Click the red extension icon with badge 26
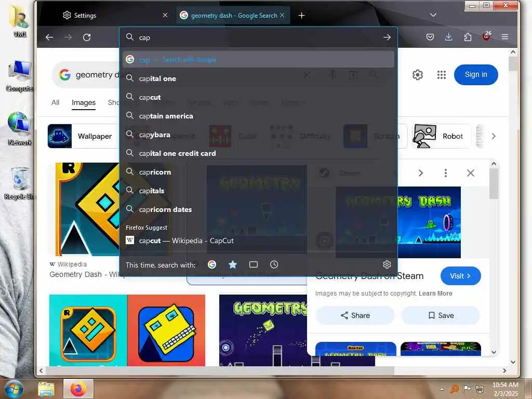 pyautogui.click(x=487, y=36)
